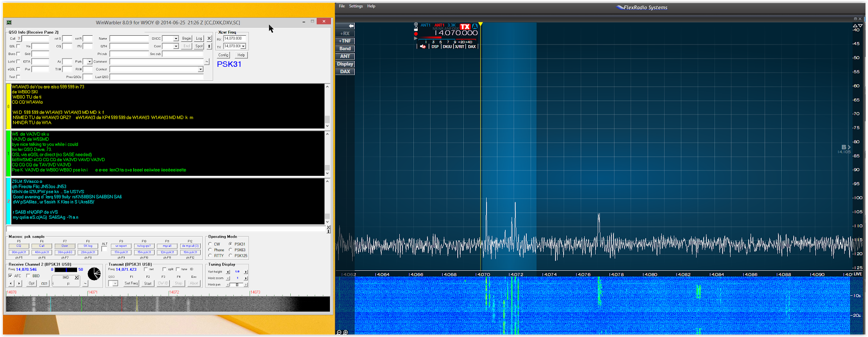868x337 pixels.
Task: Open the slice X/RIT panel
Action: pyautogui.click(x=459, y=47)
